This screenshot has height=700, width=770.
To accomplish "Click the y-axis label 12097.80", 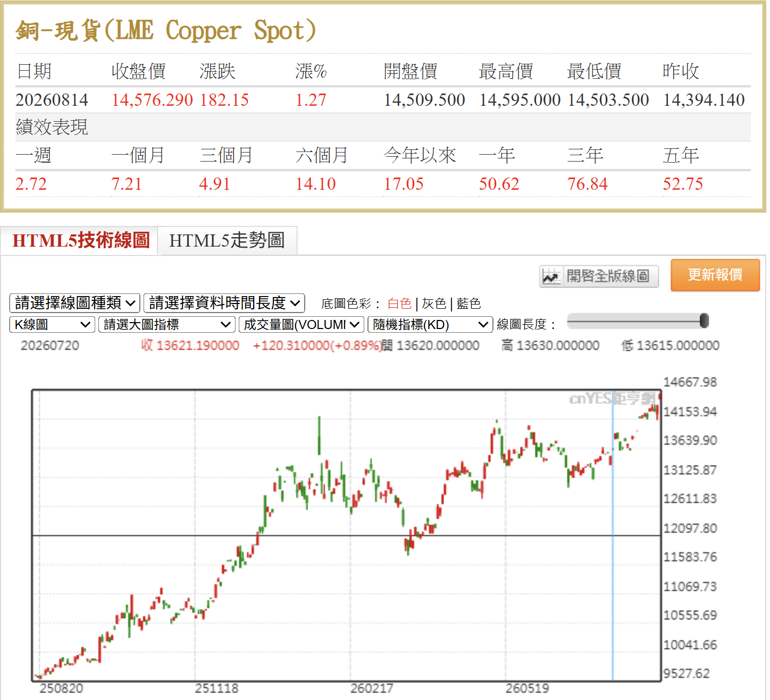I will (x=690, y=528).
